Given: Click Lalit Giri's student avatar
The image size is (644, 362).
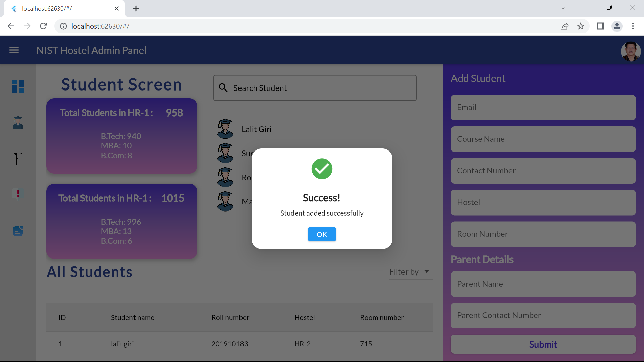Looking at the screenshot, I should pos(225,129).
